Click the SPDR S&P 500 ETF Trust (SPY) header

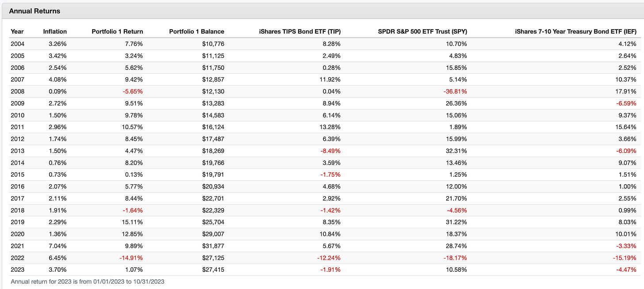(422, 31)
